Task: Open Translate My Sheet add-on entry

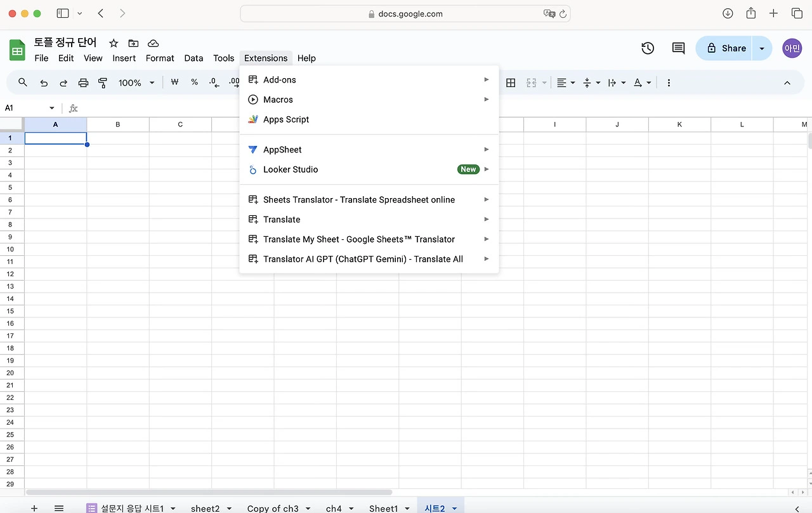Action: click(x=369, y=239)
